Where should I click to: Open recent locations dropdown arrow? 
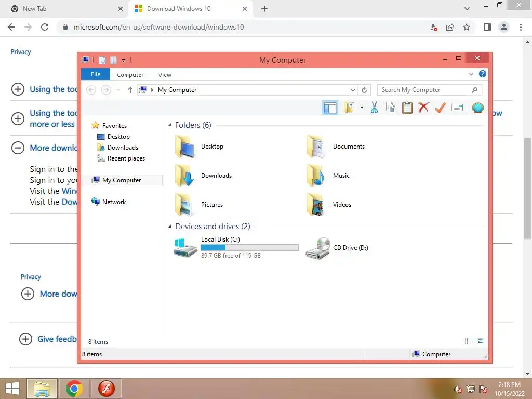tap(118, 90)
